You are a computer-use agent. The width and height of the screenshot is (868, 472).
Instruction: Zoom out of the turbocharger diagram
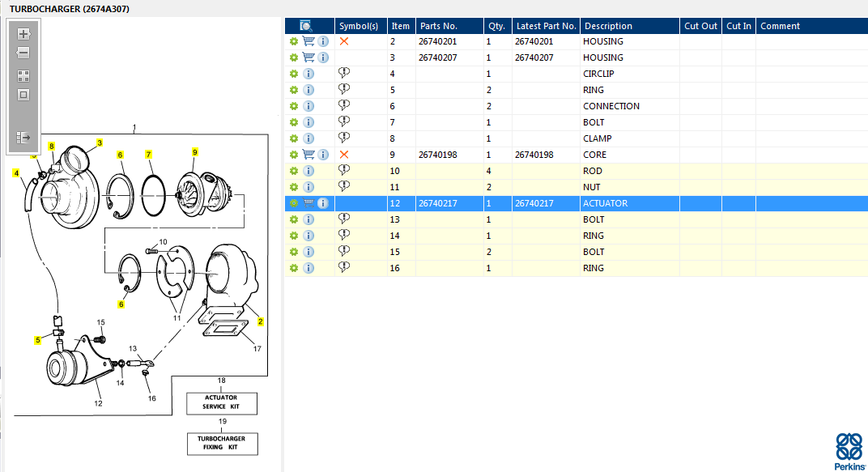[x=23, y=53]
